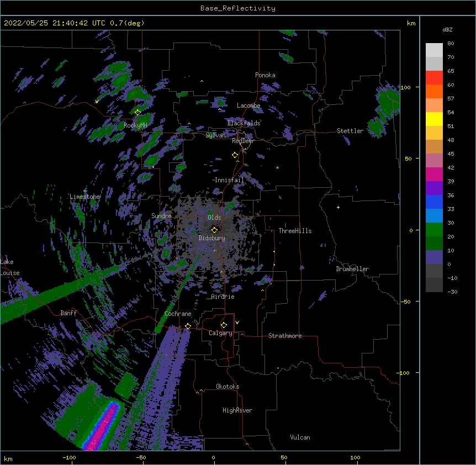Image resolution: width=476 pixels, height=465 pixels.
Task: Click the Drumheller label
Action: click(352, 269)
